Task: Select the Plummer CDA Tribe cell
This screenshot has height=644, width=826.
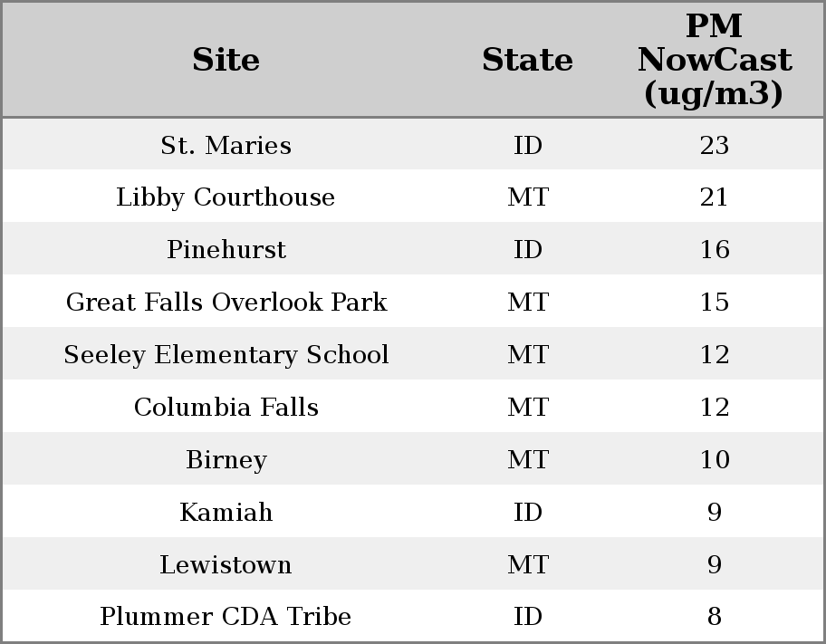Action: click(x=226, y=617)
